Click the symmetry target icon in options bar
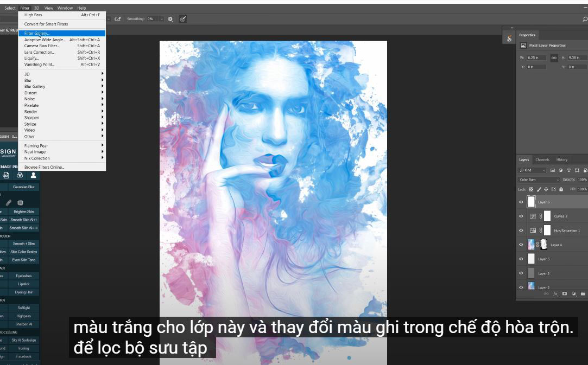 [183, 19]
